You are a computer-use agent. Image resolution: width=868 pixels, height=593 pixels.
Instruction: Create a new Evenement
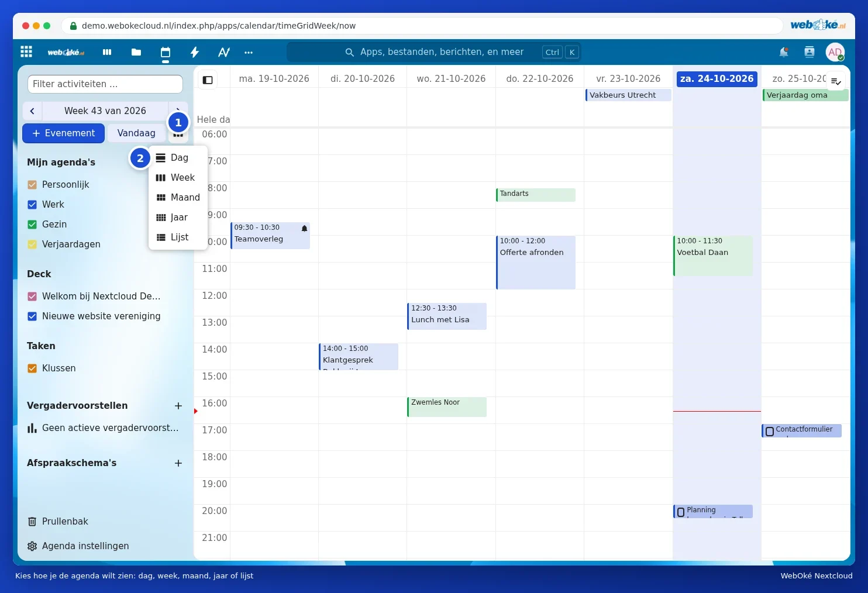click(63, 133)
